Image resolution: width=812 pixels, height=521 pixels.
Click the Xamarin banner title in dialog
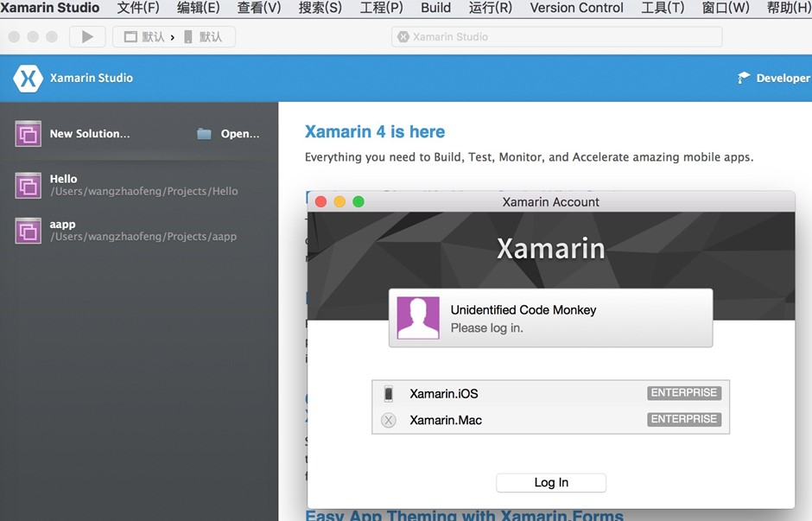point(550,249)
